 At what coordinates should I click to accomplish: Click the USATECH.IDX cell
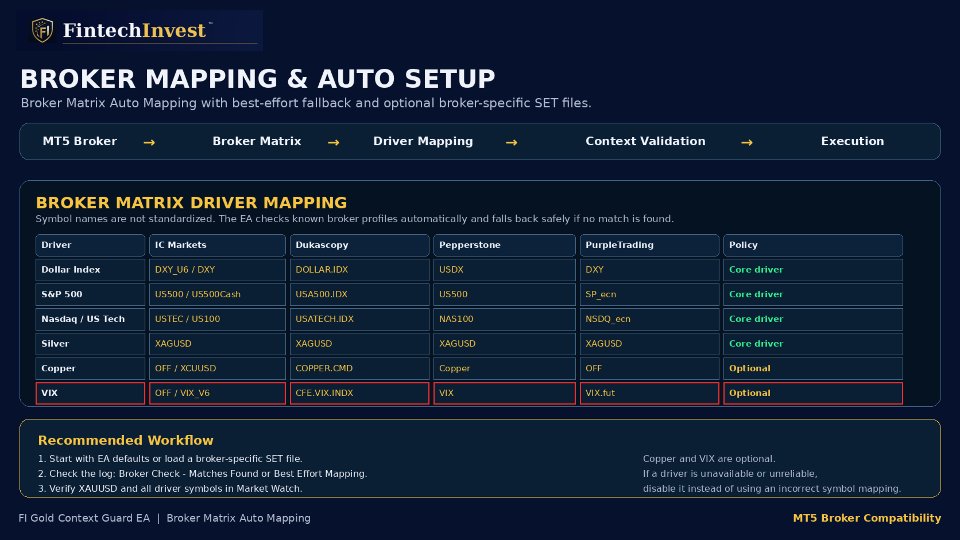[359, 319]
